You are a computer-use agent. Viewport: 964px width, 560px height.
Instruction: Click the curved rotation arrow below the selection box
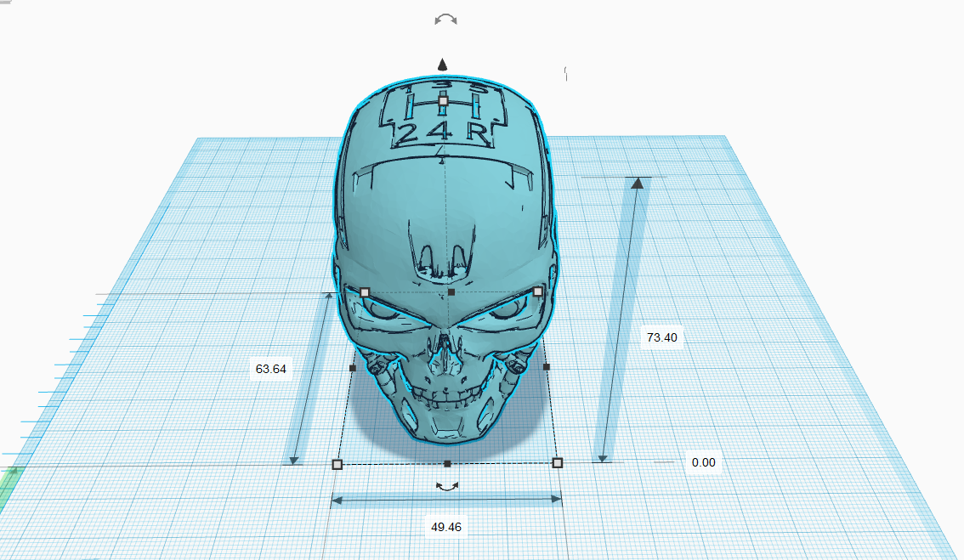click(x=447, y=486)
